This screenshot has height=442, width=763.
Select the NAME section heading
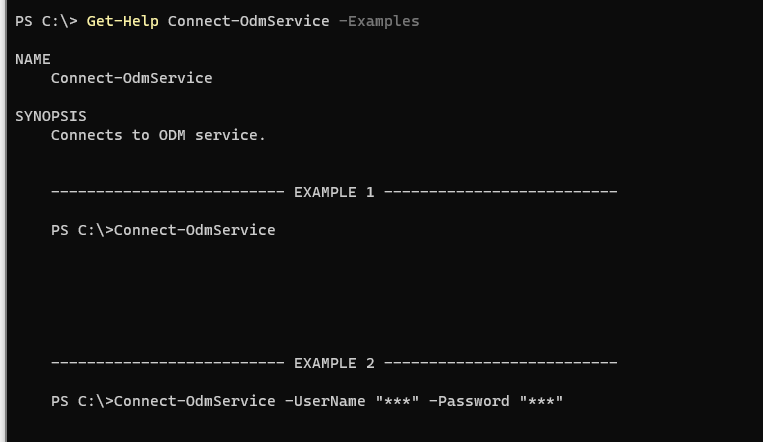click(x=33, y=59)
